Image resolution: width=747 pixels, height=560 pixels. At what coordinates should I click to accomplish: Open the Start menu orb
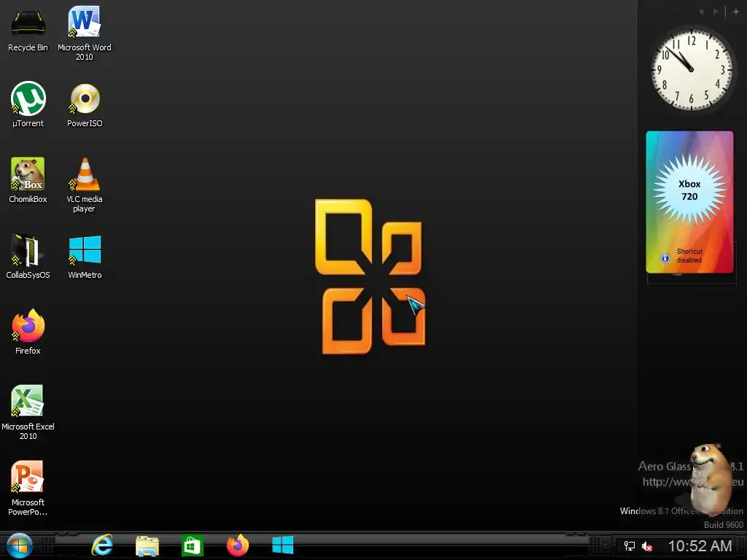pyautogui.click(x=20, y=545)
